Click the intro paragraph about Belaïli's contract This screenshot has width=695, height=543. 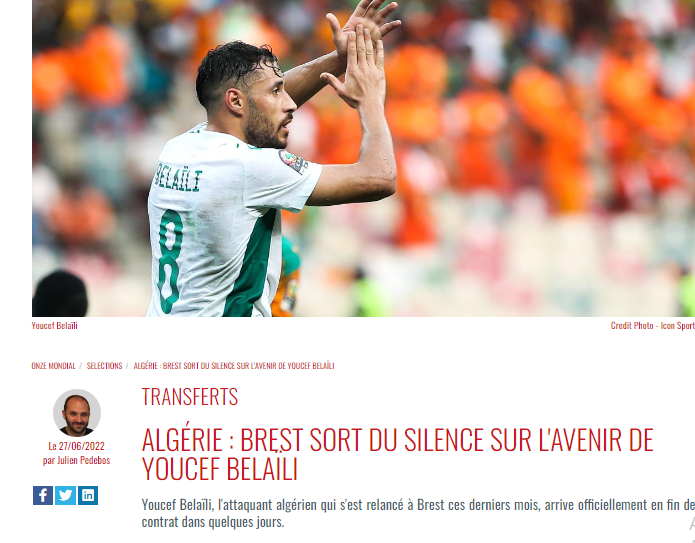pos(418,513)
